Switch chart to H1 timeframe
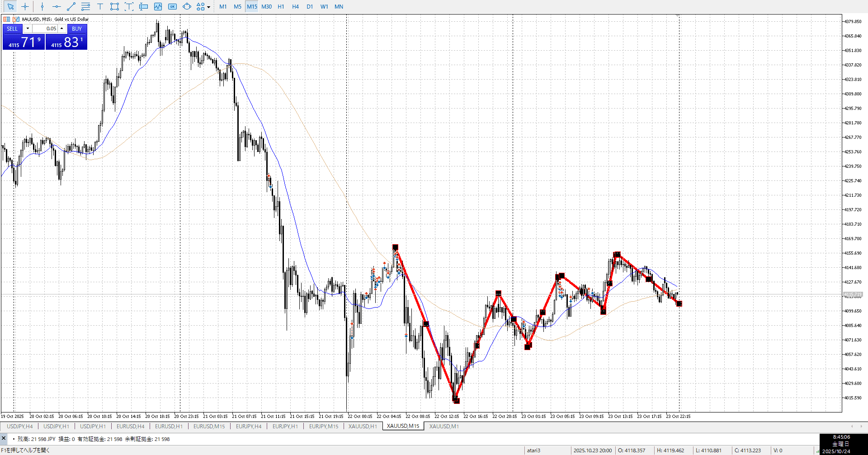 (281, 6)
